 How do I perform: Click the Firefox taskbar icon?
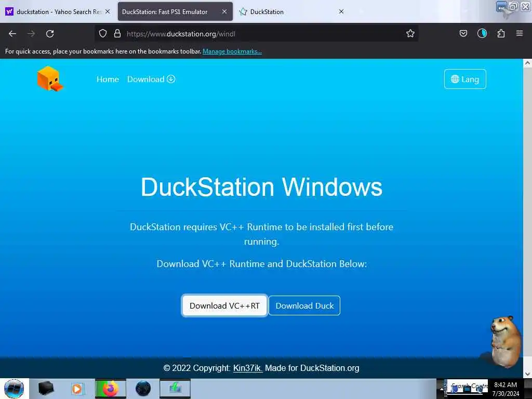point(111,389)
